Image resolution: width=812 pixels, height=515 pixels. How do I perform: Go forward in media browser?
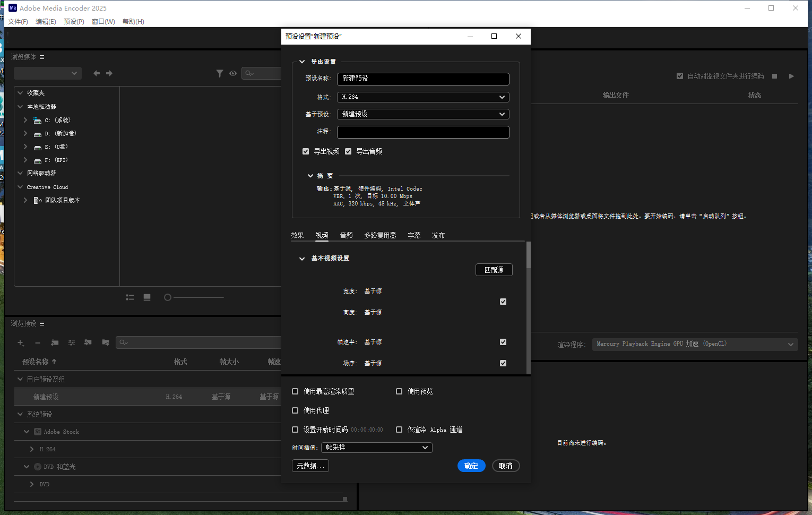(x=109, y=73)
